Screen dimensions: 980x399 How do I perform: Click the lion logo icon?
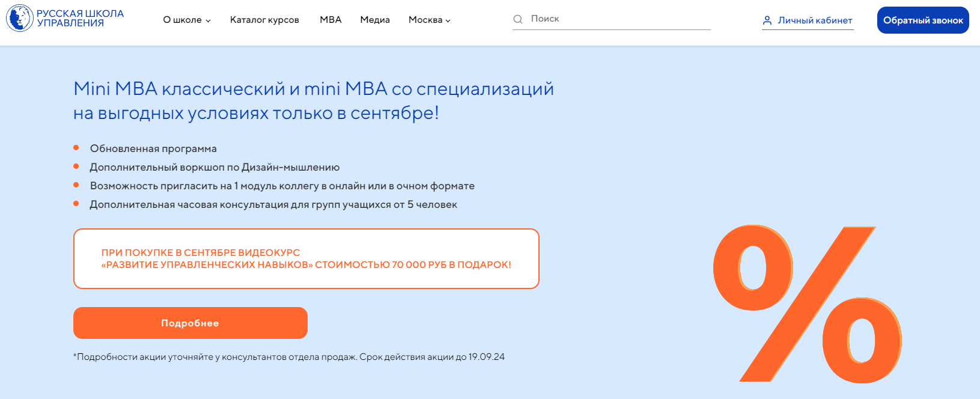pos(20,18)
